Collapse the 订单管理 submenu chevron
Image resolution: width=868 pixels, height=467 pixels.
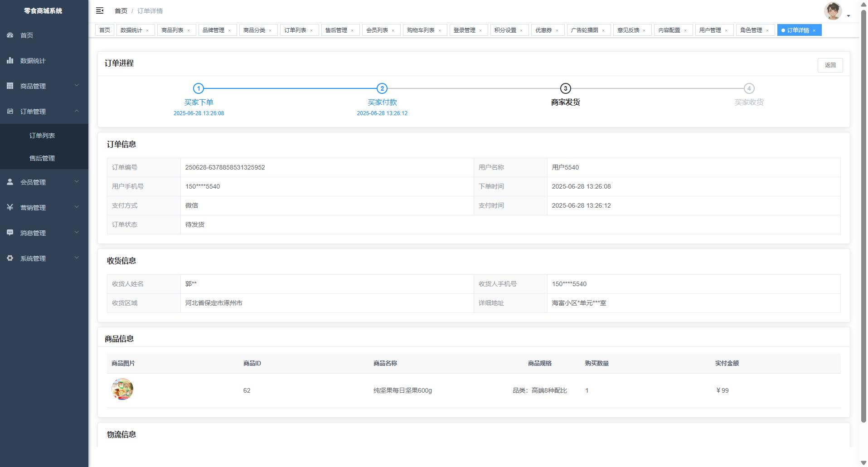(77, 111)
